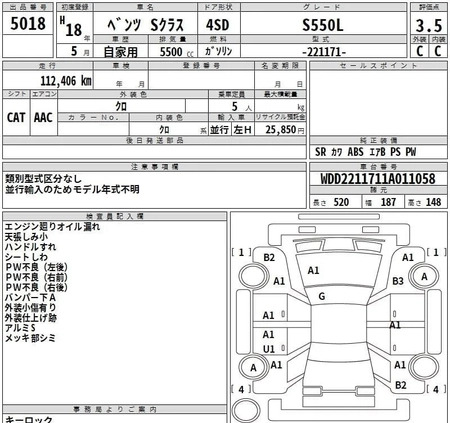Click the front-right wheel marked A
The width and height of the screenshot is (450, 423).
click(x=423, y=276)
